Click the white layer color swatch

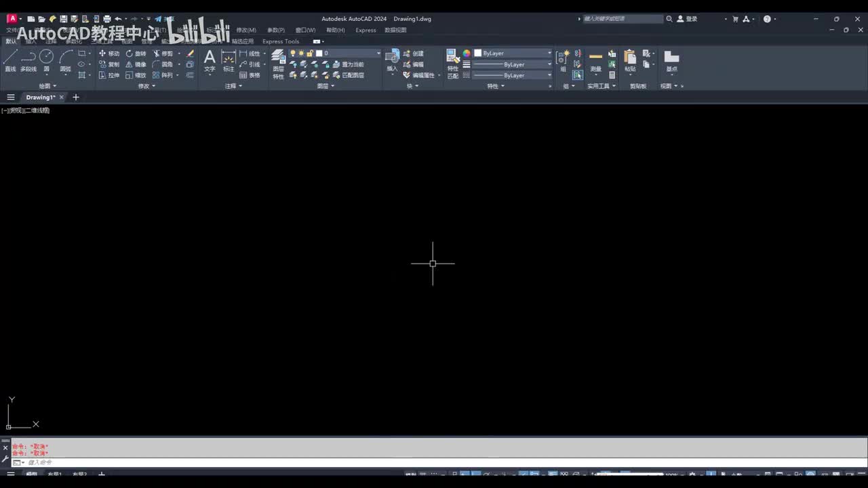(x=319, y=54)
